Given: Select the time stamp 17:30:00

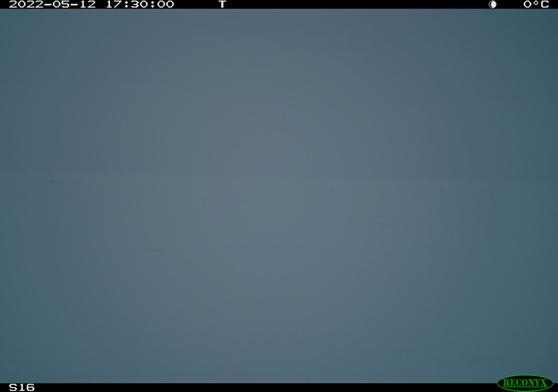Looking at the screenshot, I should coord(140,4).
